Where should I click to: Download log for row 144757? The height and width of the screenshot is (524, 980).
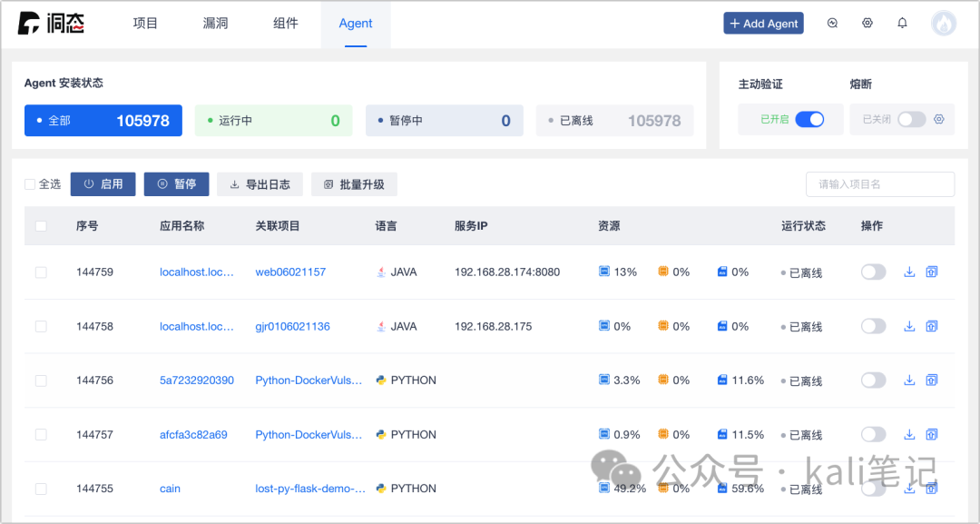coord(909,435)
